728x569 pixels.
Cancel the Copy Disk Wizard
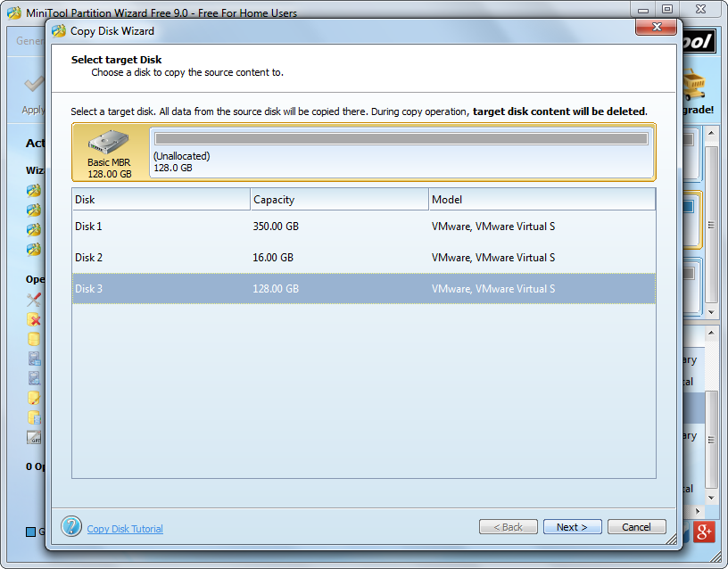(x=636, y=527)
